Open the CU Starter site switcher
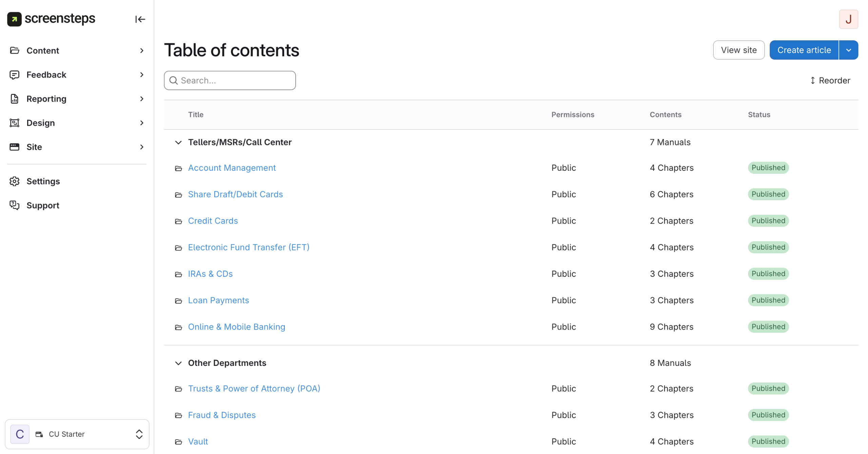The width and height of the screenshot is (868, 454). (x=77, y=434)
